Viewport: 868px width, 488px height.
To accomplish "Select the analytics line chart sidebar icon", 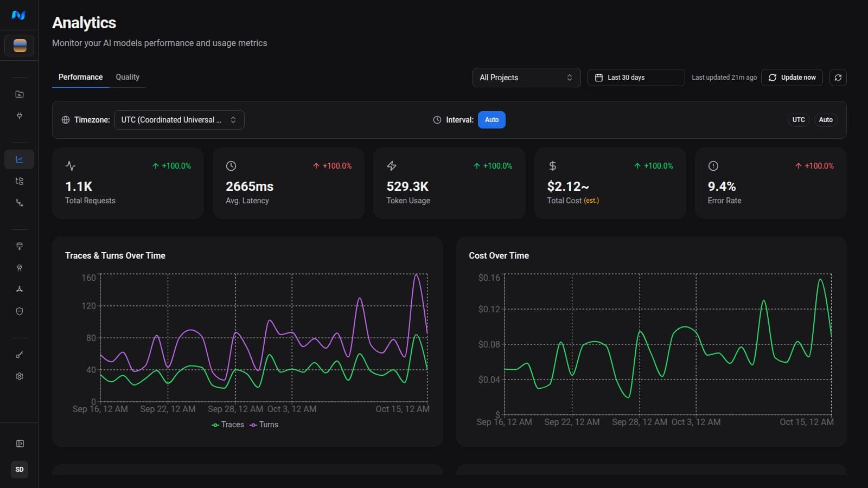I will [x=20, y=159].
